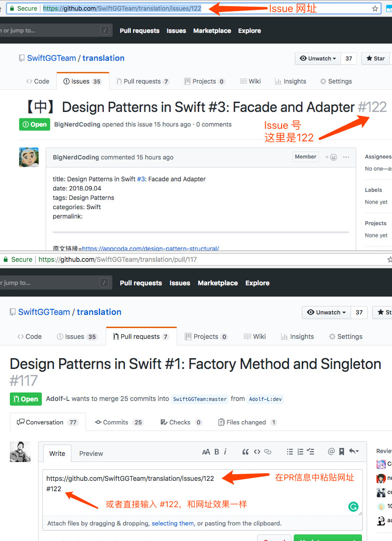Click Star button on the issue page

point(376,59)
